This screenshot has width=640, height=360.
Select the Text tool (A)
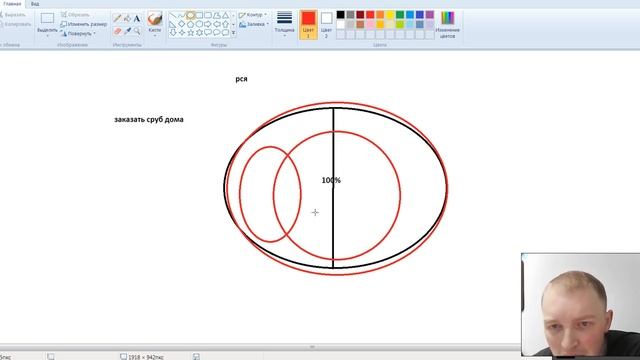coord(137,18)
